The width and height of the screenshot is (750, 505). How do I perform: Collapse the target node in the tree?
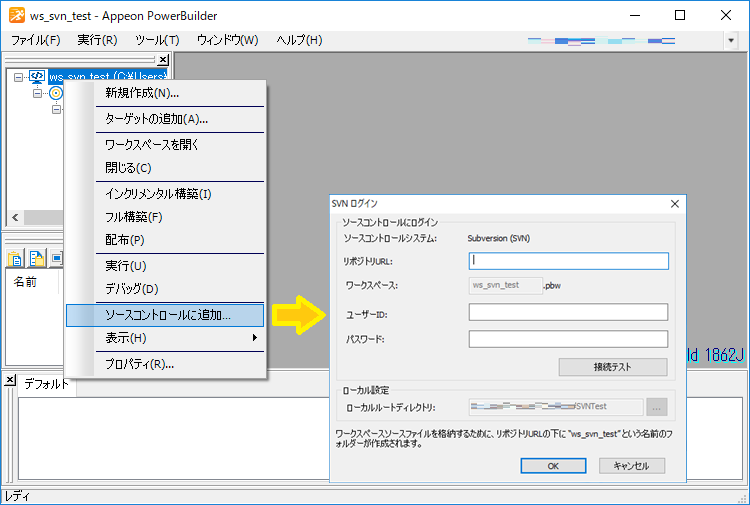click(x=37, y=93)
